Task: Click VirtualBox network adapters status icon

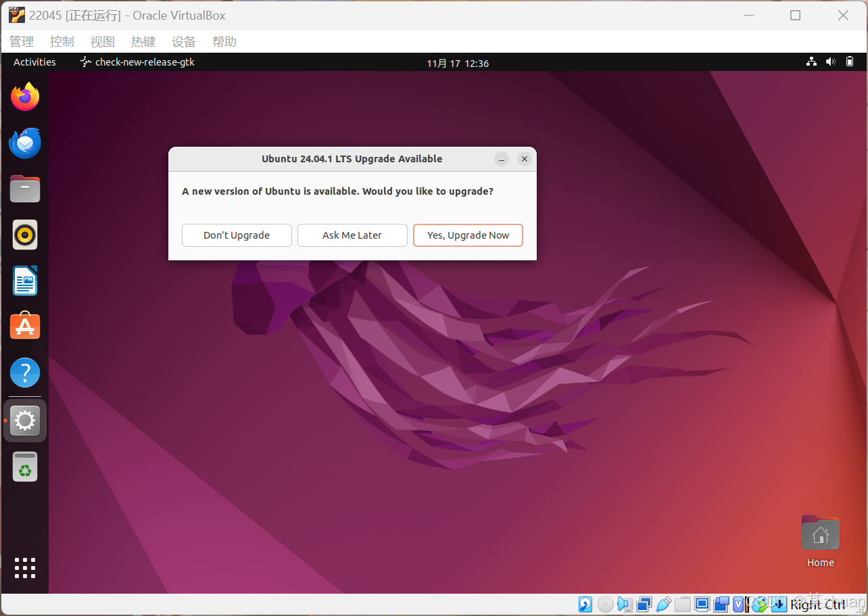Action: coord(644,604)
